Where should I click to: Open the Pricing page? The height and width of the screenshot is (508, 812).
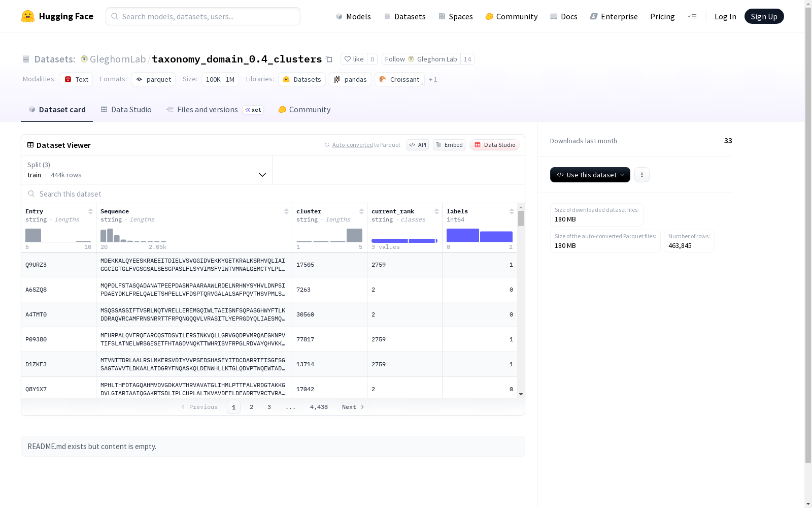coord(662,16)
